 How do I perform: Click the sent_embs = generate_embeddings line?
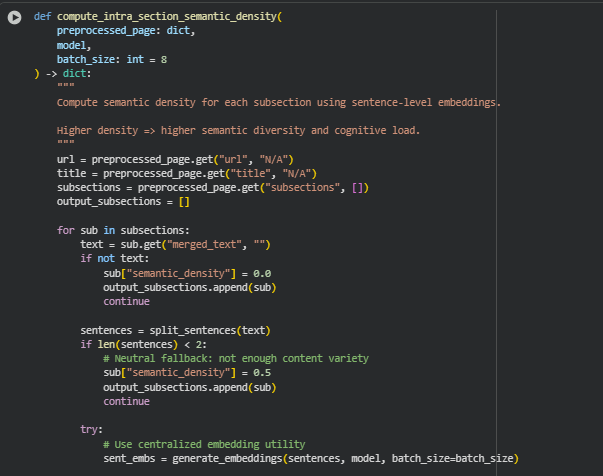tap(310, 458)
